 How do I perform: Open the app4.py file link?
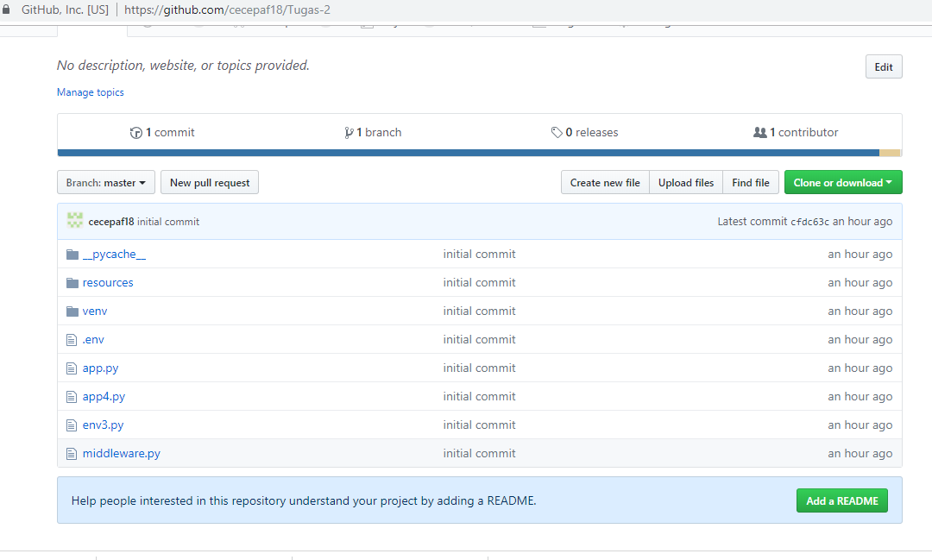[x=104, y=397]
